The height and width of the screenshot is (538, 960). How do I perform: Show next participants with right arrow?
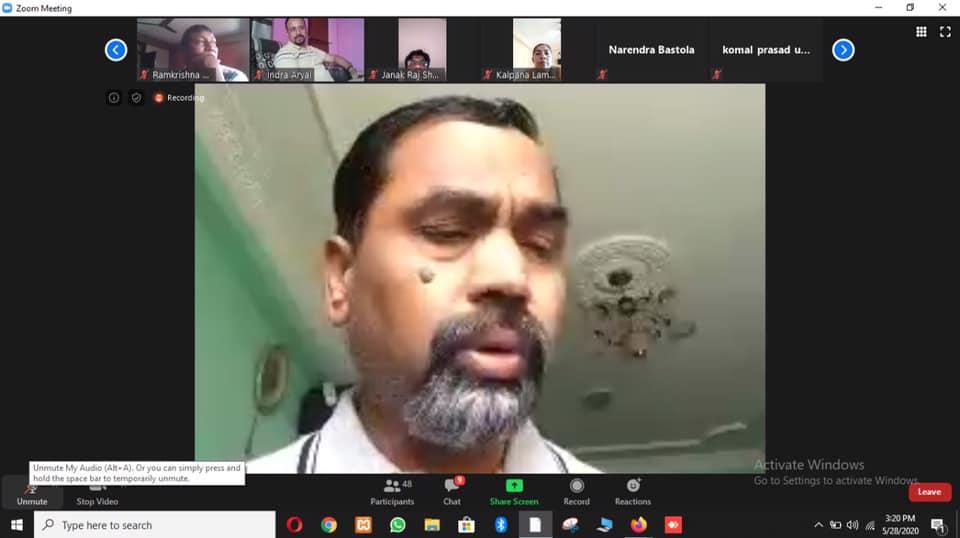pyautogui.click(x=843, y=49)
